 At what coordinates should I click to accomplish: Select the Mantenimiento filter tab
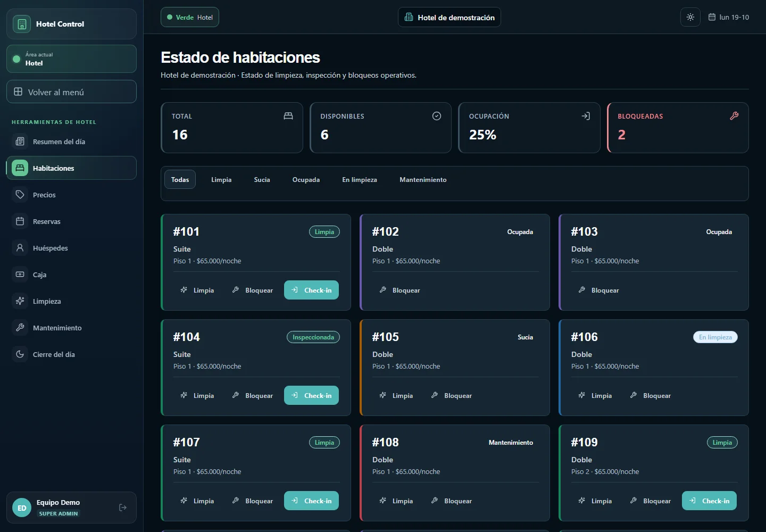click(423, 180)
